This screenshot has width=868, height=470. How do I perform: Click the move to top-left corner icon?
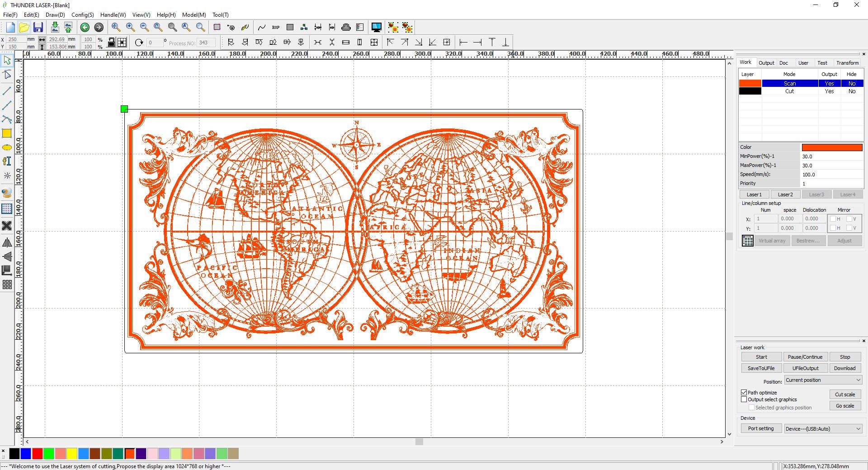(390, 42)
